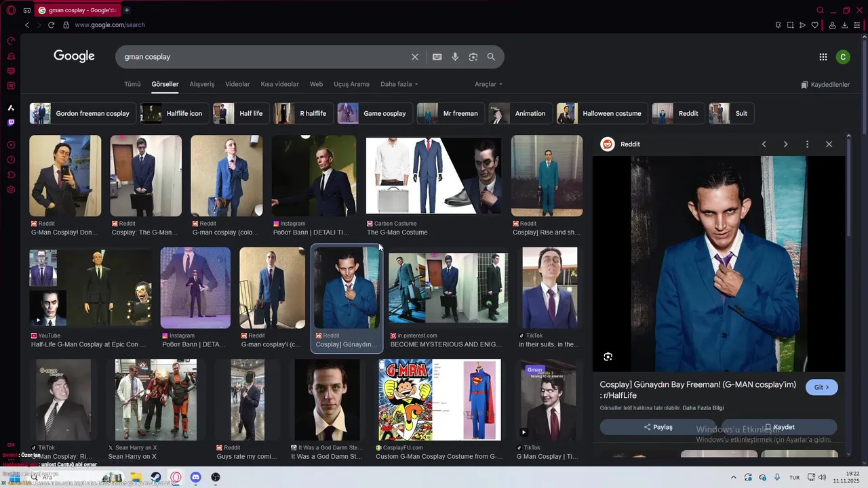
Task: Show next image in preview panel
Action: pyautogui.click(x=785, y=144)
